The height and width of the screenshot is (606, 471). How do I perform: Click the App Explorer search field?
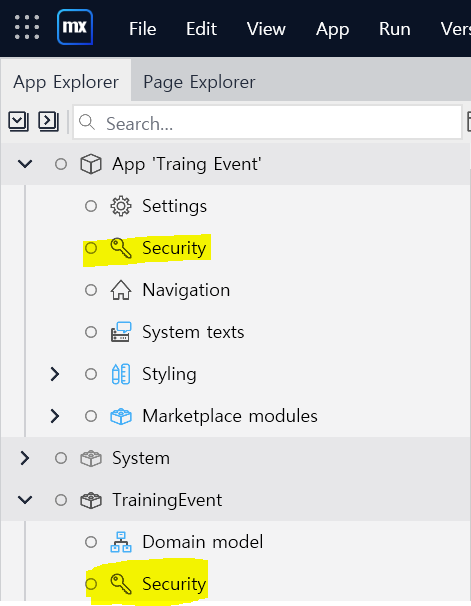click(x=267, y=122)
